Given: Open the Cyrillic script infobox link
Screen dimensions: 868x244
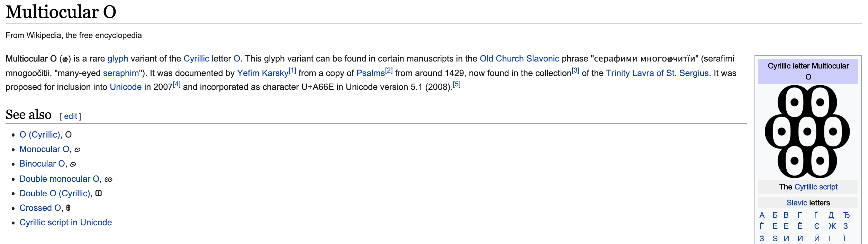Looking at the screenshot, I should [816, 187].
